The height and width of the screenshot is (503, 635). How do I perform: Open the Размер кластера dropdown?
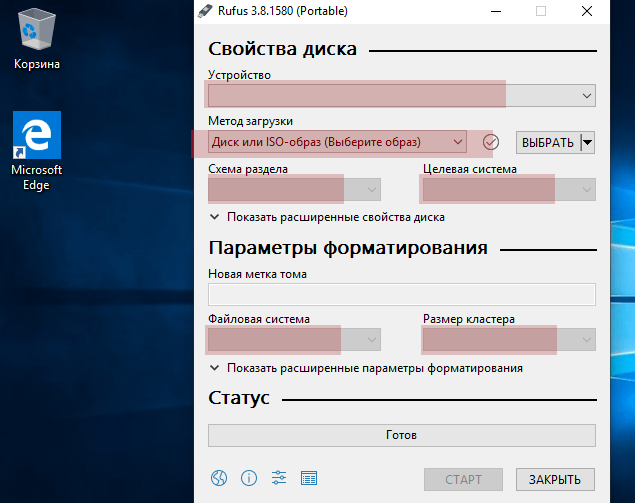point(509,339)
